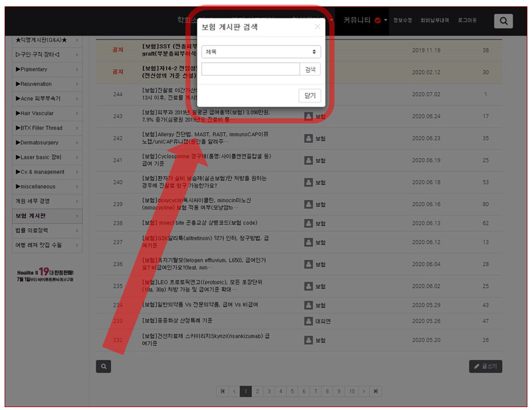Click the magnifier search icon in top navigation
Screen dimensions: 532x410
(503, 21)
